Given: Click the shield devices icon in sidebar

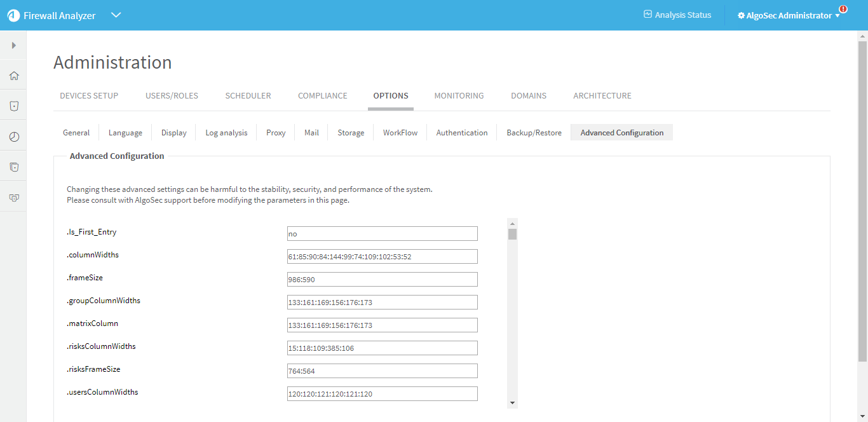Looking at the screenshot, I should click(x=13, y=106).
